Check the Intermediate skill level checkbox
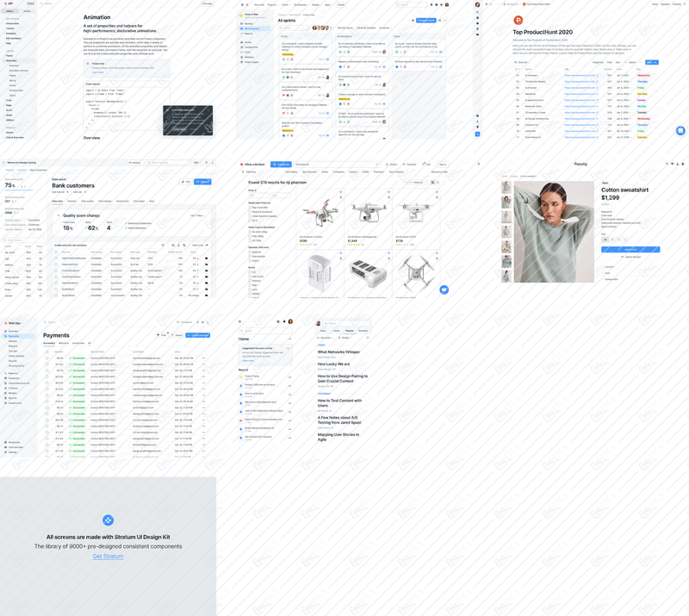The image size is (689, 616). pos(250,257)
